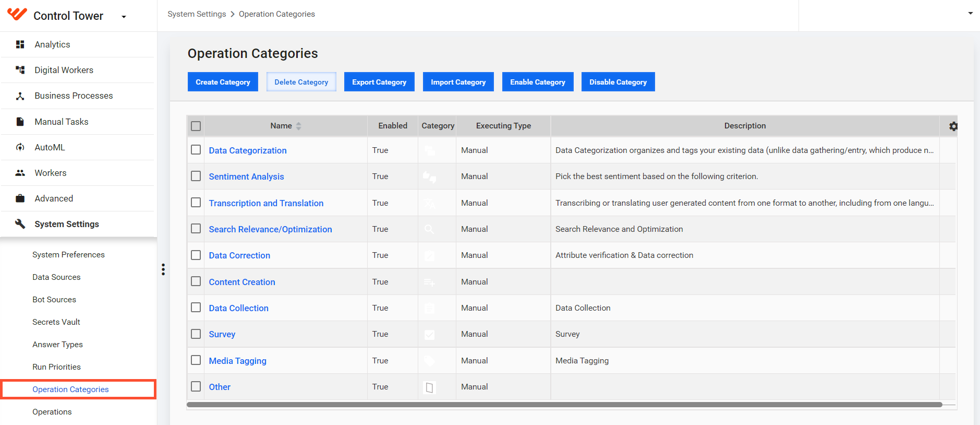Click the Digital Workers sidebar icon
The width and height of the screenshot is (980, 425).
(x=20, y=70)
